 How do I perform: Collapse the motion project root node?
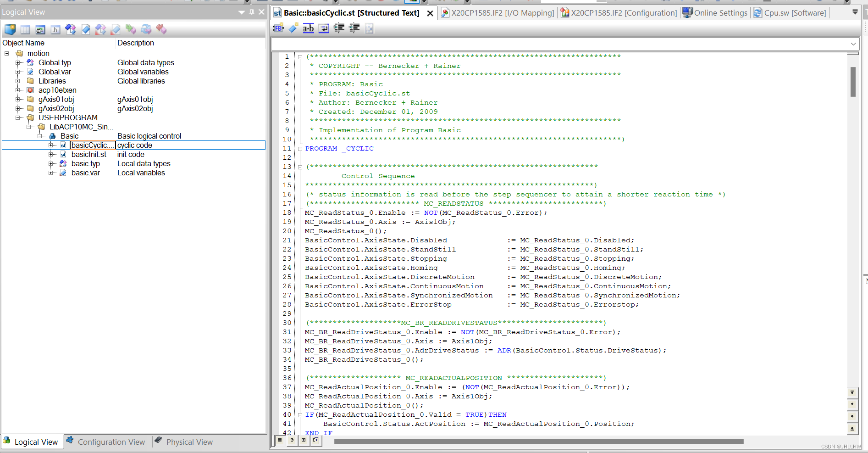click(x=7, y=53)
